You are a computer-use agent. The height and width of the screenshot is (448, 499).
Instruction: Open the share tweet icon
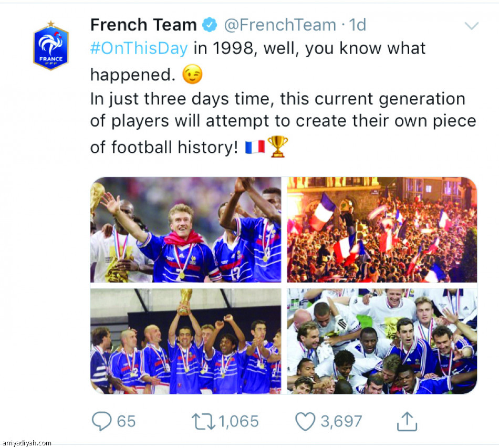pos(407,421)
